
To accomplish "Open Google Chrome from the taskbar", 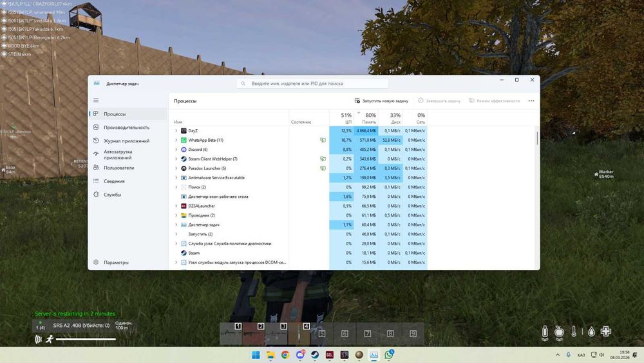I will [x=285, y=355].
